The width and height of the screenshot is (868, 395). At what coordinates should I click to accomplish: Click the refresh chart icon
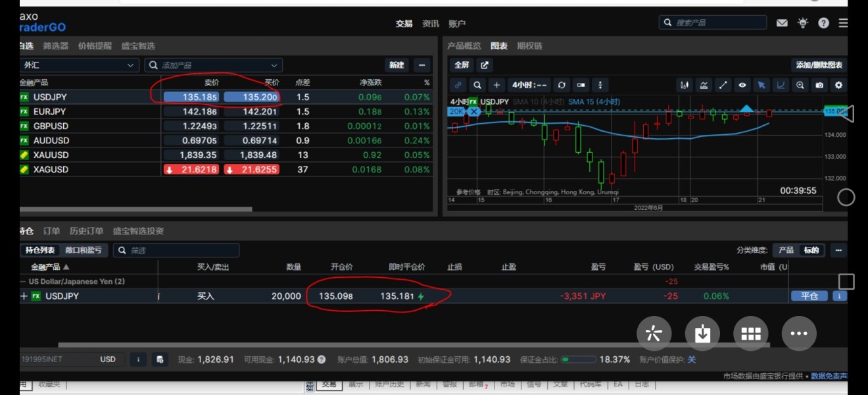coord(561,85)
